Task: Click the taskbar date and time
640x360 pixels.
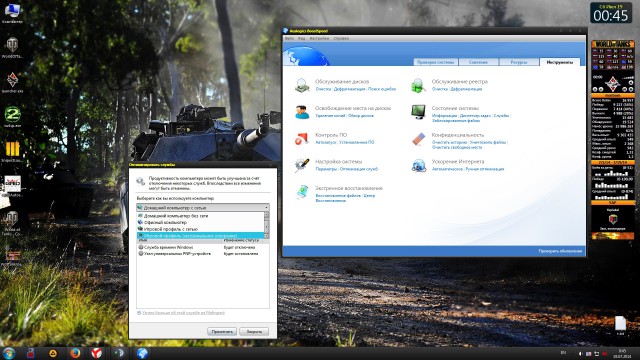Action: pyautogui.click(x=622, y=353)
